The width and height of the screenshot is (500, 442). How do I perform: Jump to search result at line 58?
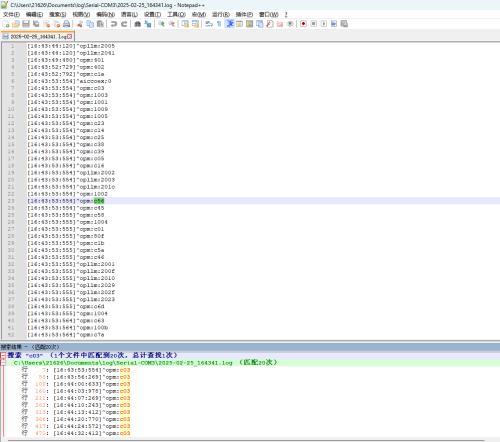(76, 377)
